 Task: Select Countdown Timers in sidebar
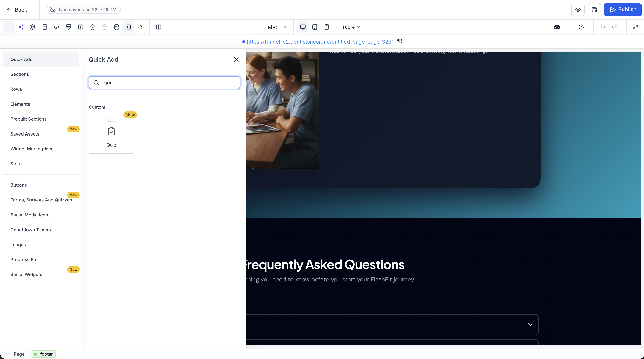click(41, 230)
